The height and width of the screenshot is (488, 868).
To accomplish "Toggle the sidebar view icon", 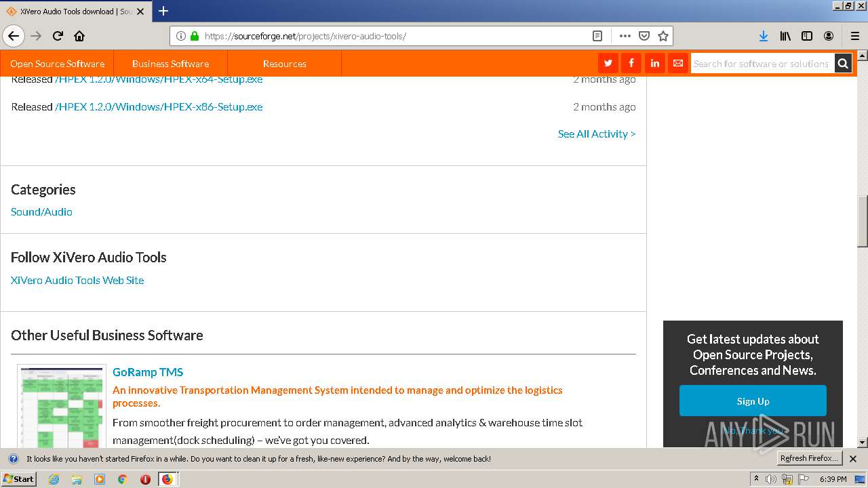I will click(807, 36).
